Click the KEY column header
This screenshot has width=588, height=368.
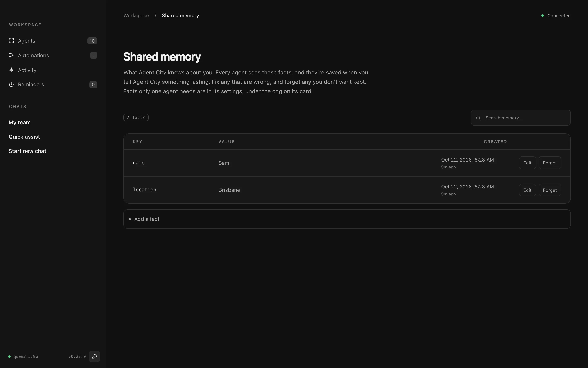point(138,142)
